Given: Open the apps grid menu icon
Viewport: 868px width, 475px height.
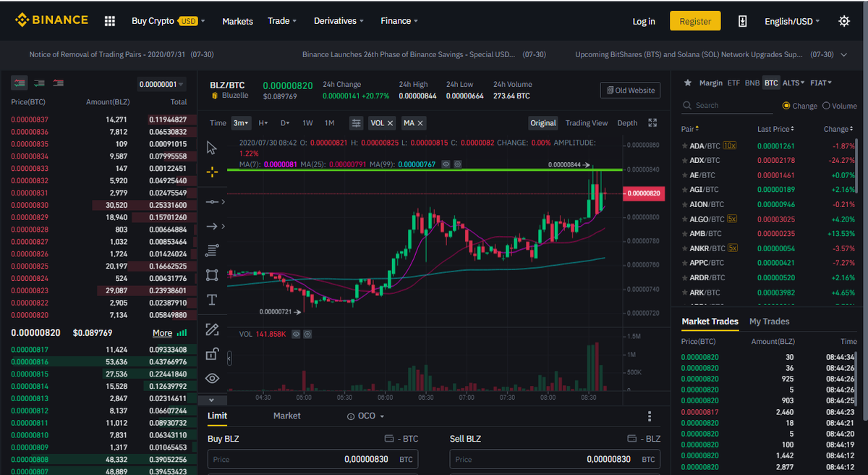Looking at the screenshot, I should pos(110,21).
